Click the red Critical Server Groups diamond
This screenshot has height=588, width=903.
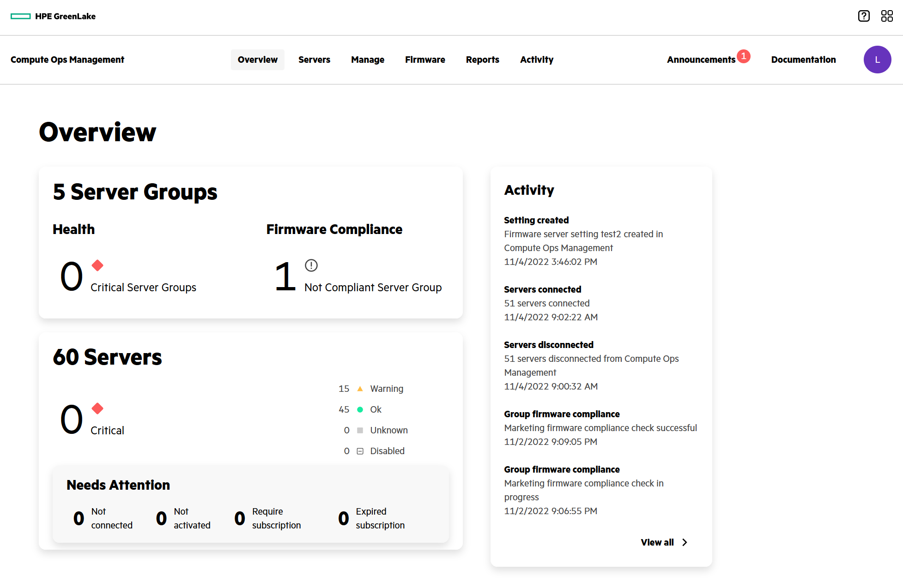pos(97,265)
